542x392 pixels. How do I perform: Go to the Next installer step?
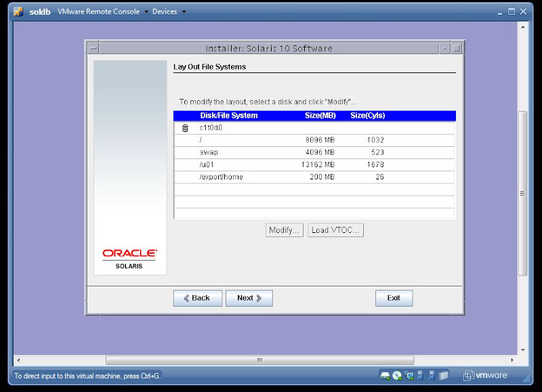tap(249, 298)
